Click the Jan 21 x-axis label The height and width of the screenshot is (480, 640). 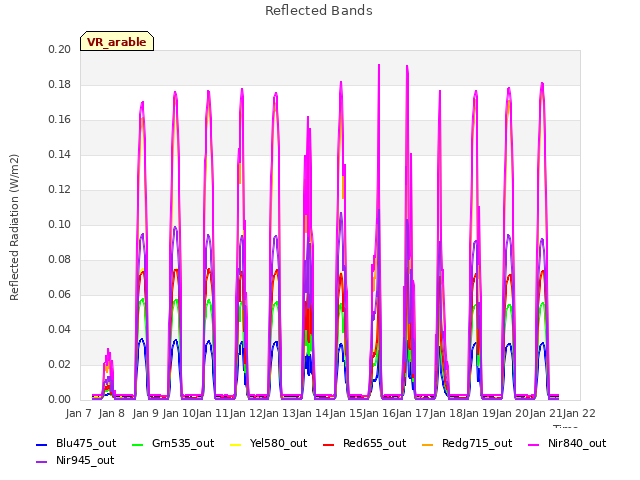(x=546, y=413)
